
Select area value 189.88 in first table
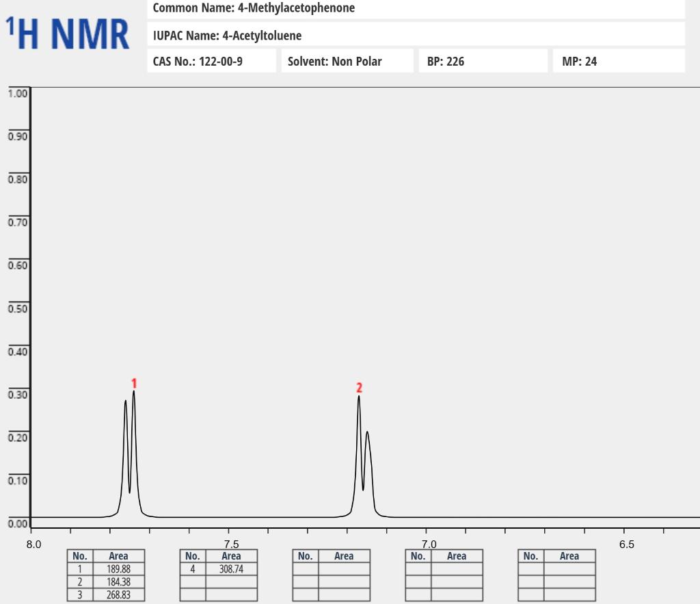click(x=120, y=569)
